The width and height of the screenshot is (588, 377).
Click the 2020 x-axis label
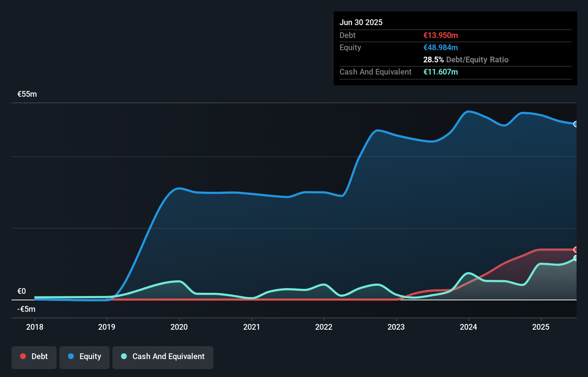coord(179,327)
